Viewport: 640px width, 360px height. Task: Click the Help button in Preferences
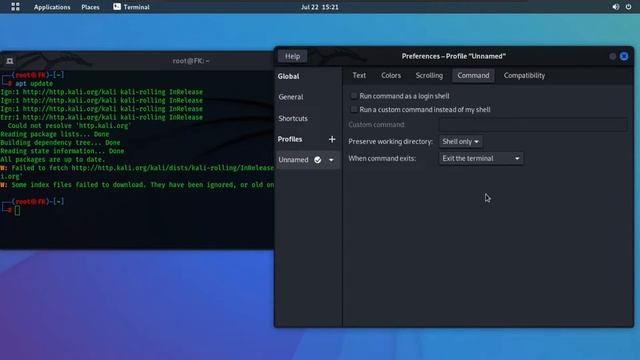[x=292, y=56]
